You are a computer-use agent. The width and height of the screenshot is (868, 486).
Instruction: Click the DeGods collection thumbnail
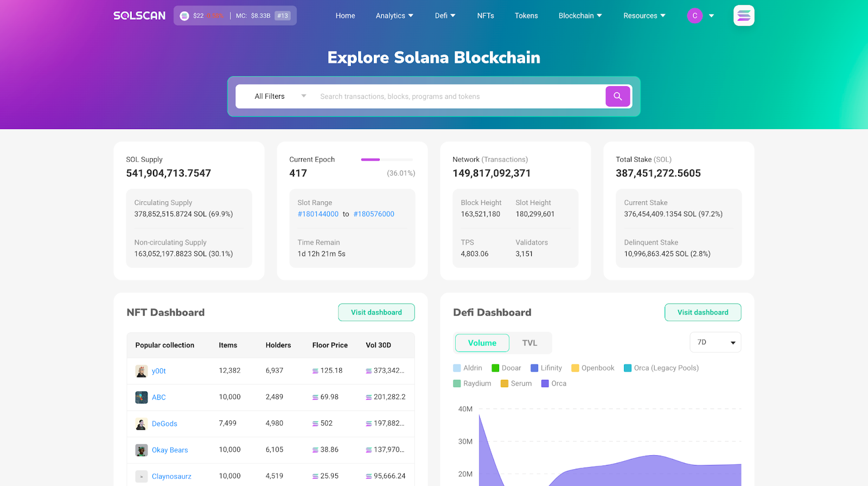tap(141, 424)
